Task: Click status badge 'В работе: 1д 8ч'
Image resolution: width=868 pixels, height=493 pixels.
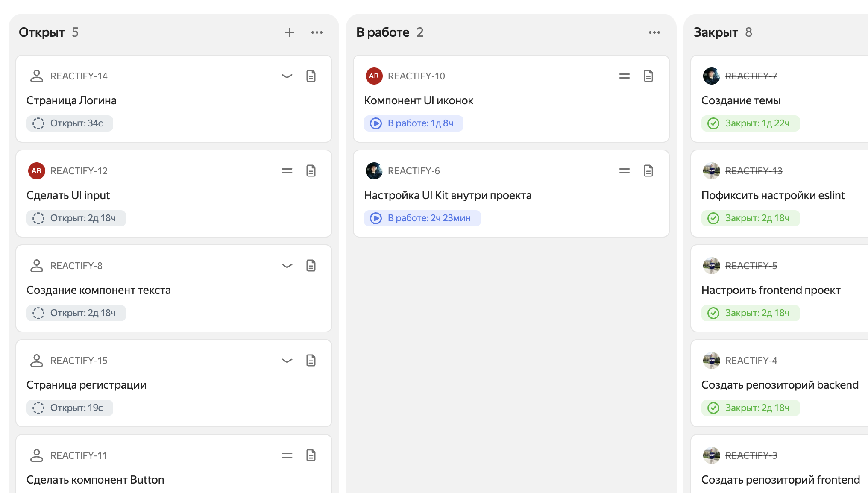Action: tap(413, 123)
